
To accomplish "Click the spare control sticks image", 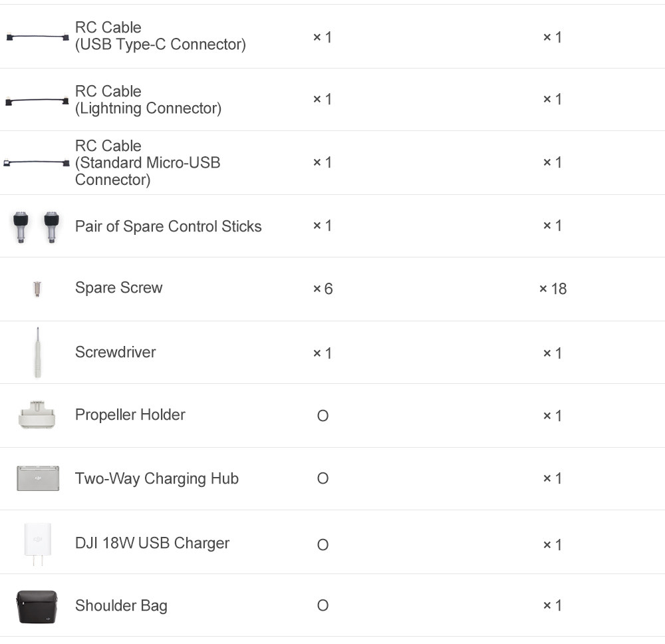I will click(x=37, y=226).
